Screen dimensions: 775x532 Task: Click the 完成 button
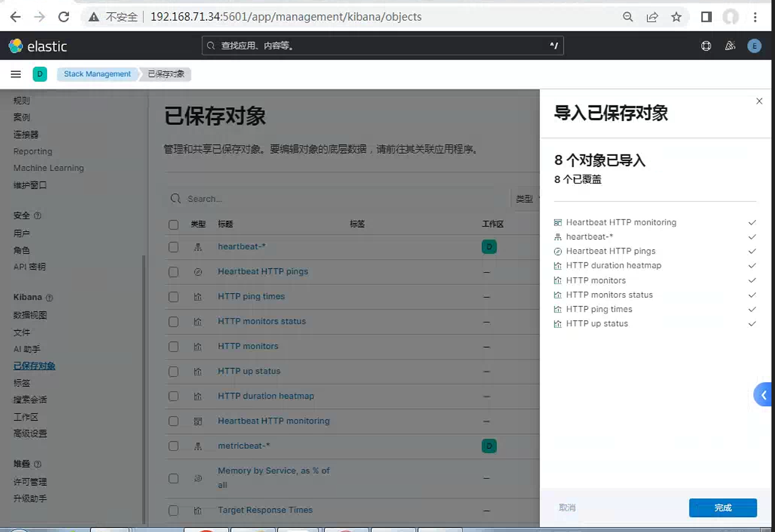point(723,508)
